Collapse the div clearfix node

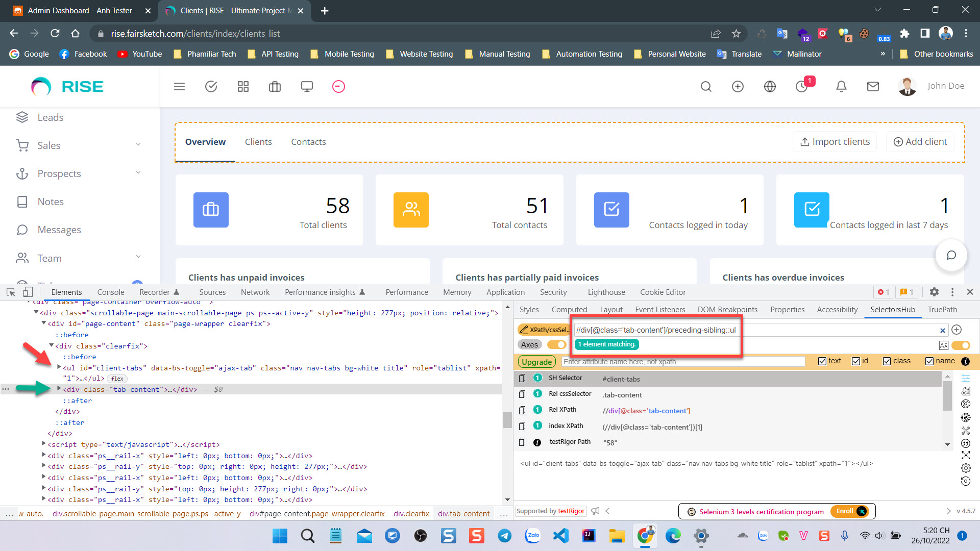point(52,345)
